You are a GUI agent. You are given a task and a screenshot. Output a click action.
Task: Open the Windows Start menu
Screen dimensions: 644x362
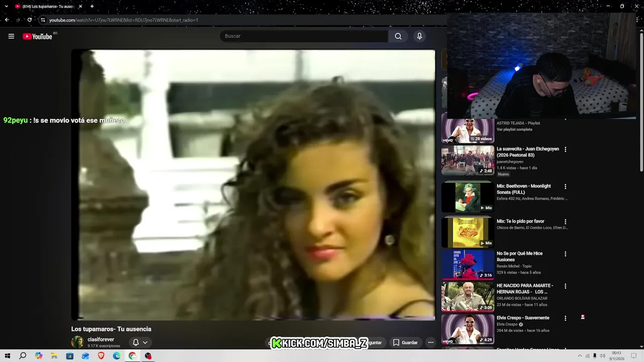[7, 355]
